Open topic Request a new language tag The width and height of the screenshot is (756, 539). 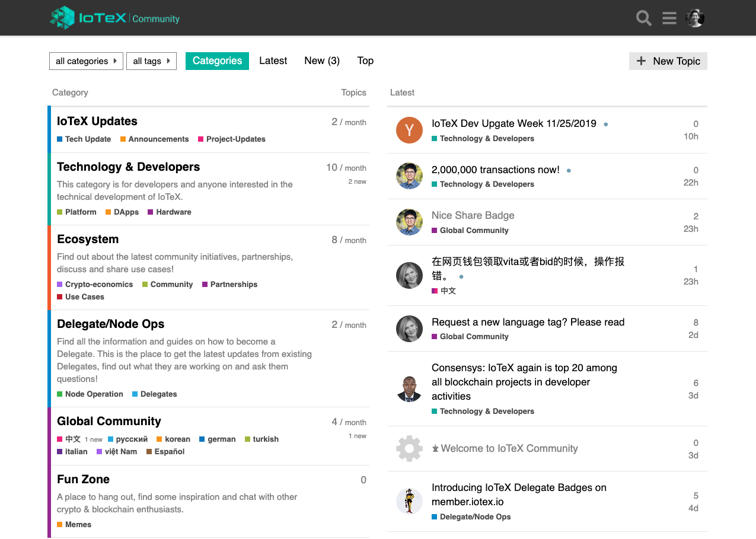pyautogui.click(x=528, y=322)
